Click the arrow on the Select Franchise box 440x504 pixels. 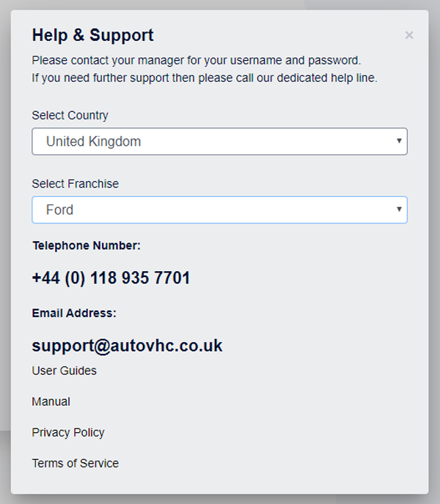(x=399, y=209)
